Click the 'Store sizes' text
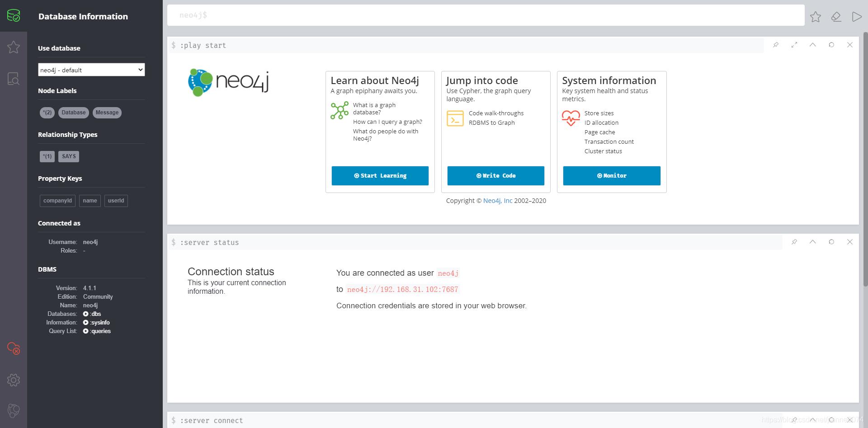868x428 pixels. point(599,113)
